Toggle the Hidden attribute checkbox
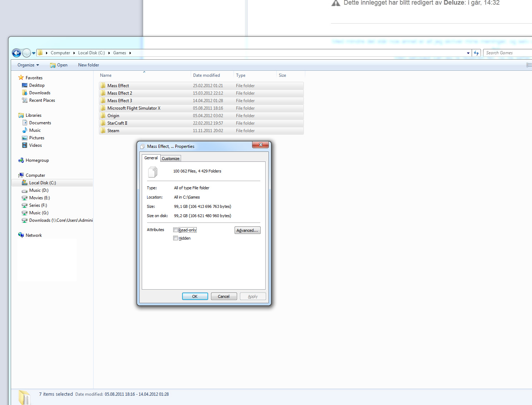This screenshot has width=532, height=405. coord(175,238)
